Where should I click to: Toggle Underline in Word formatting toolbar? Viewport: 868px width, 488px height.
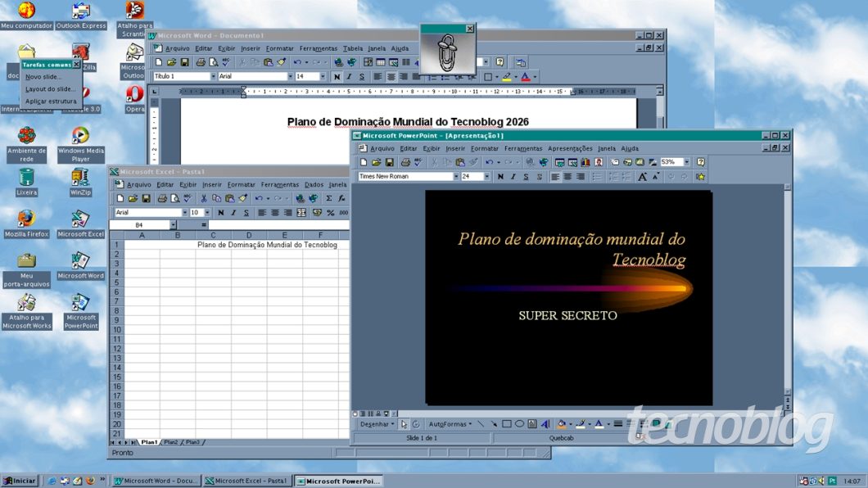(362, 77)
